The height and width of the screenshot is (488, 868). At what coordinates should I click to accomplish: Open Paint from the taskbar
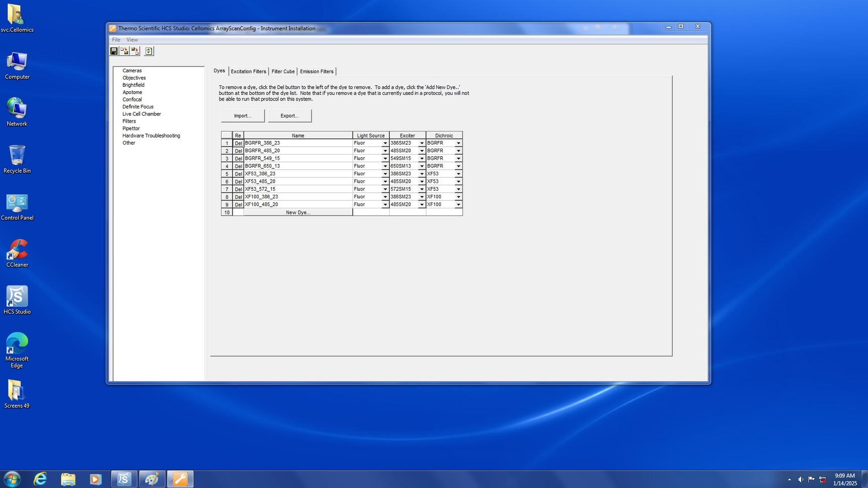[x=152, y=479]
